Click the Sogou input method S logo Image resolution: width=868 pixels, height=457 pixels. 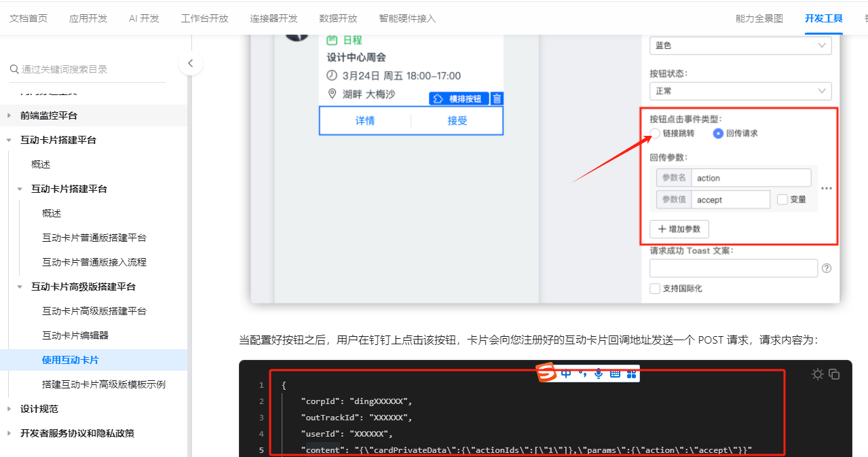point(547,373)
